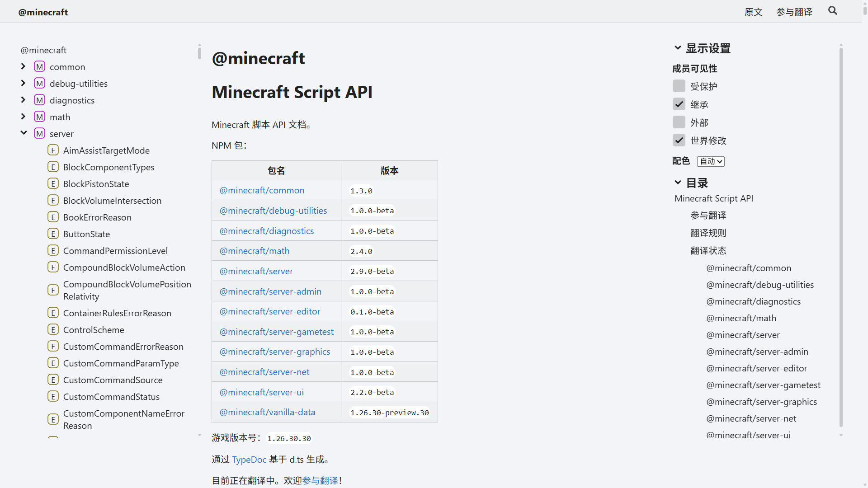This screenshot has height=488, width=868.
Task: Open 参与翻译 in the header
Action: (x=794, y=12)
